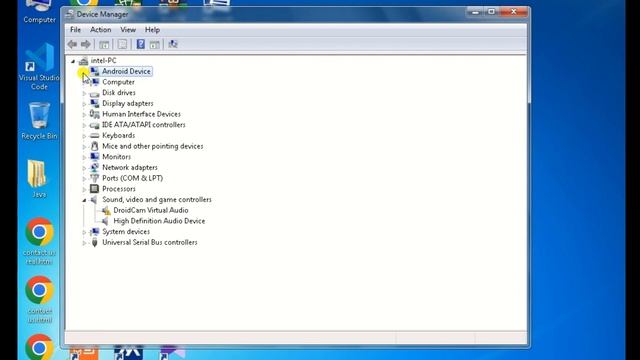Click the Scan for hardware changes icon

(173, 44)
